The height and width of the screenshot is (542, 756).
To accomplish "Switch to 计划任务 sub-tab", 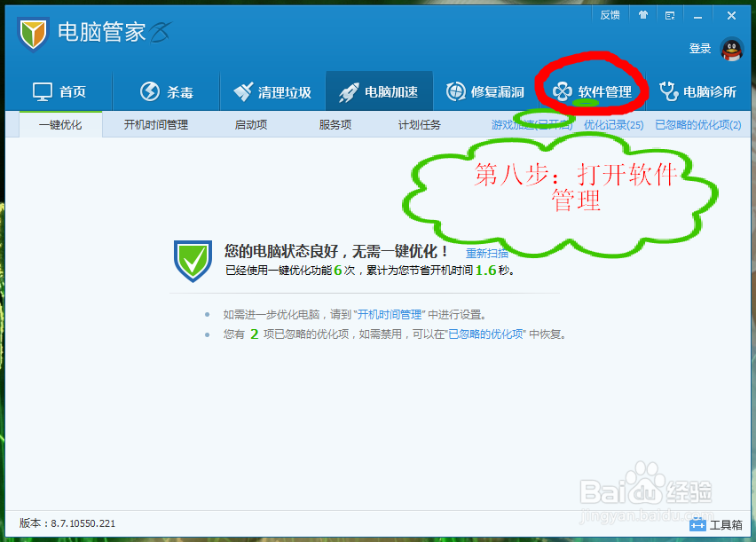I will click(x=420, y=125).
